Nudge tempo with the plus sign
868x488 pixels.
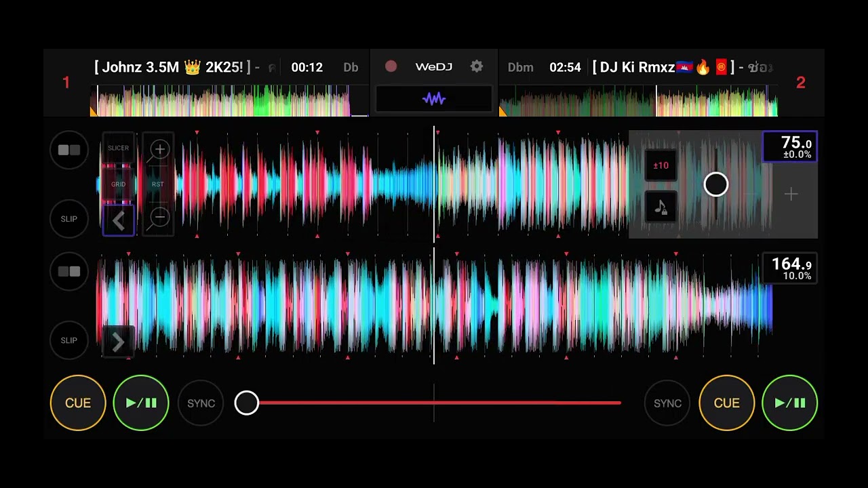(791, 195)
